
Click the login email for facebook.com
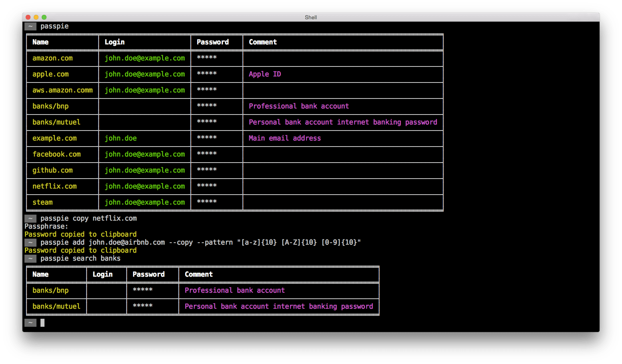[145, 154]
